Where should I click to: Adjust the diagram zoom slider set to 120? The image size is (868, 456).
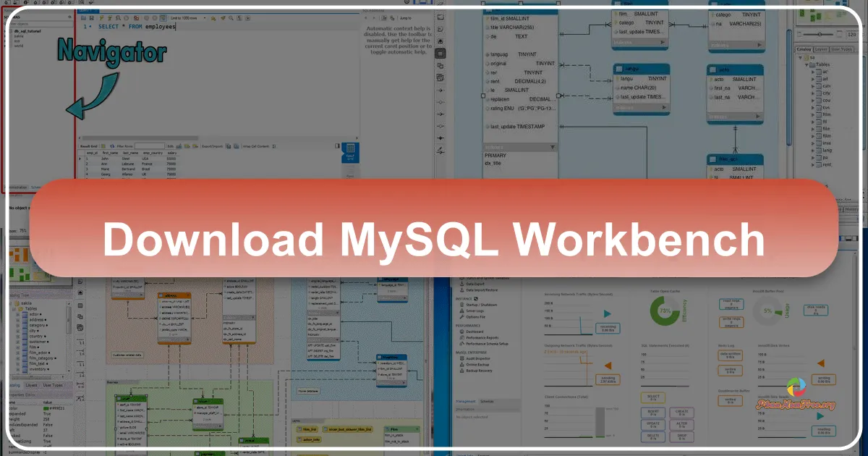[x=820, y=34]
